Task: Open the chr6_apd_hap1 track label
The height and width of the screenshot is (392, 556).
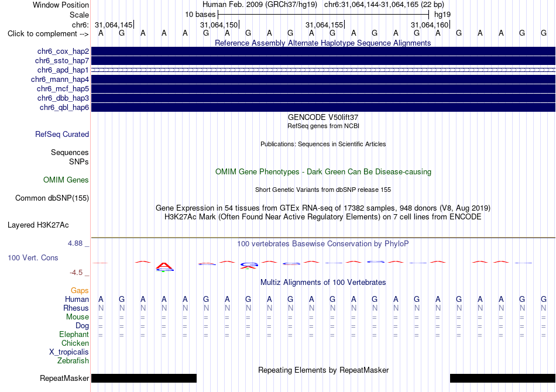Action: [63, 70]
